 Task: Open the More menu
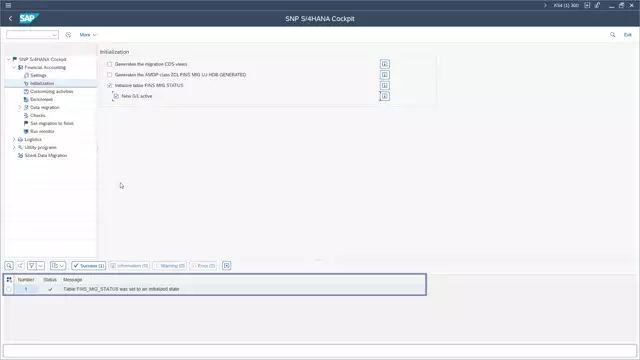88,35
